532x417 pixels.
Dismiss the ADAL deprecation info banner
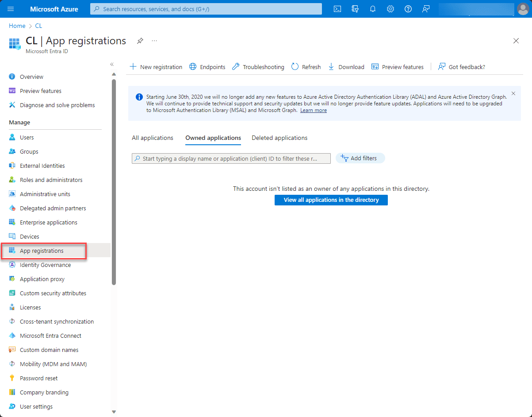click(x=513, y=93)
